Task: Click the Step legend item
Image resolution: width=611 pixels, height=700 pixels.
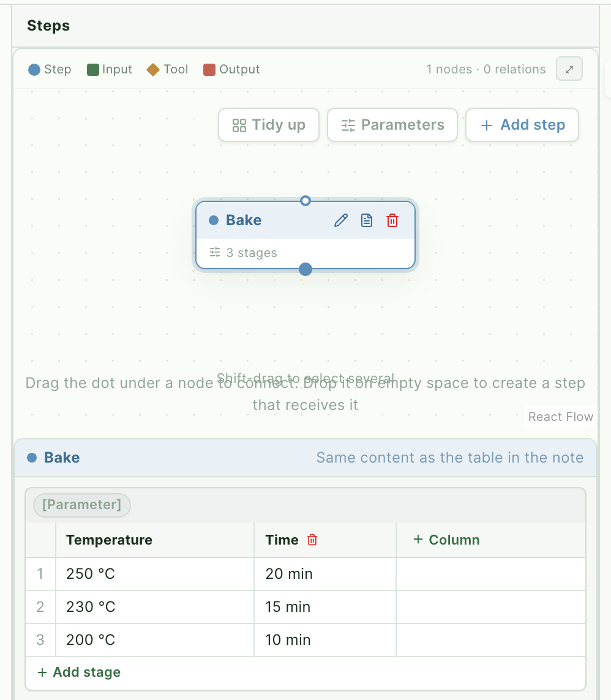Action: 50,69
